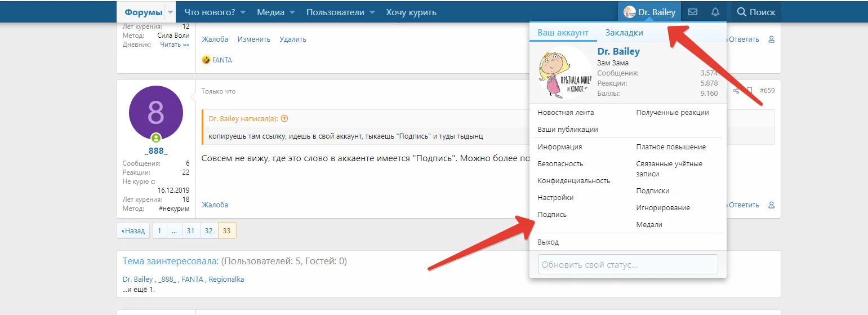868x315 pixels.
Task: Click the Dr. Bailey name in account popup
Action: tap(618, 51)
